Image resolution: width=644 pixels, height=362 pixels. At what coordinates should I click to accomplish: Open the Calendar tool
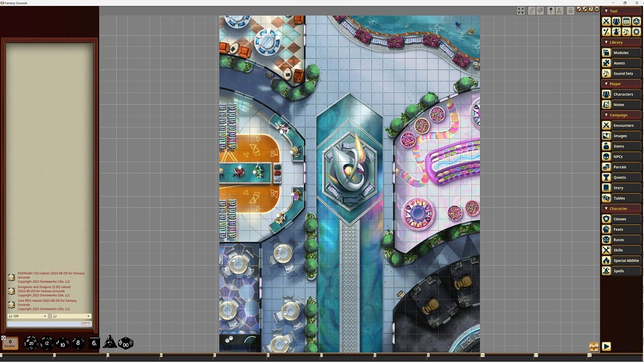click(626, 21)
